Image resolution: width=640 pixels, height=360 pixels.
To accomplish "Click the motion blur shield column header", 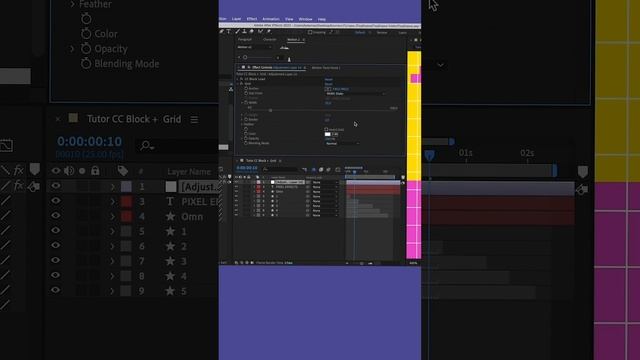I will click(x=35, y=169).
